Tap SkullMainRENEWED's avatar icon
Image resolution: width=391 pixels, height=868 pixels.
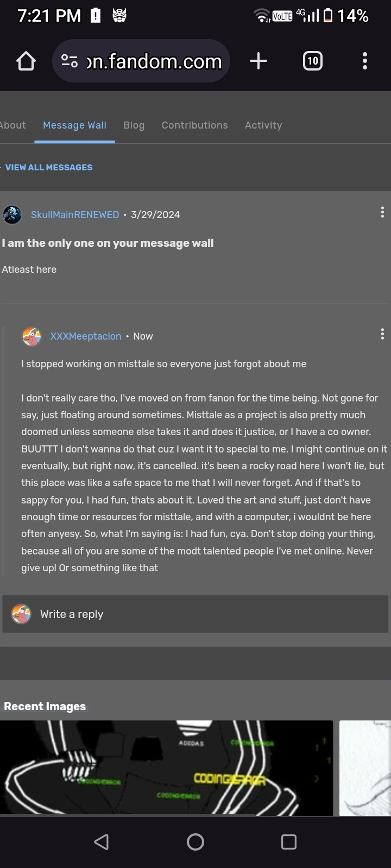(x=12, y=215)
